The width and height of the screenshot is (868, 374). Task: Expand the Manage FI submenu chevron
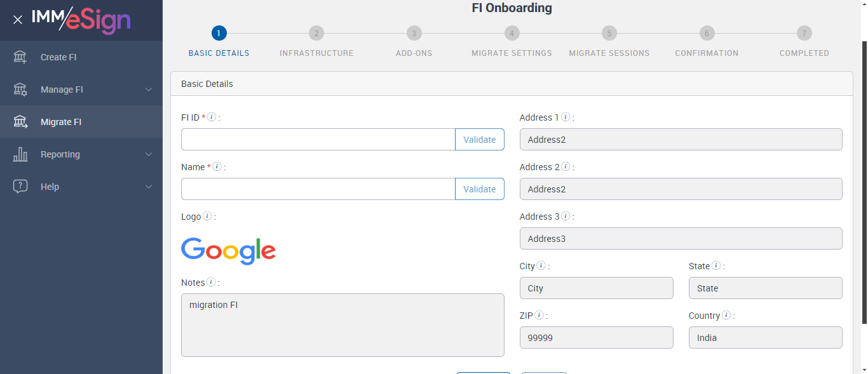(149, 90)
